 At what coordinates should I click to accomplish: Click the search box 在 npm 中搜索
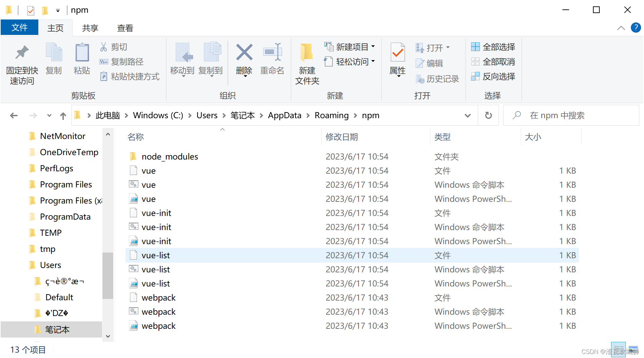(x=571, y=116)
